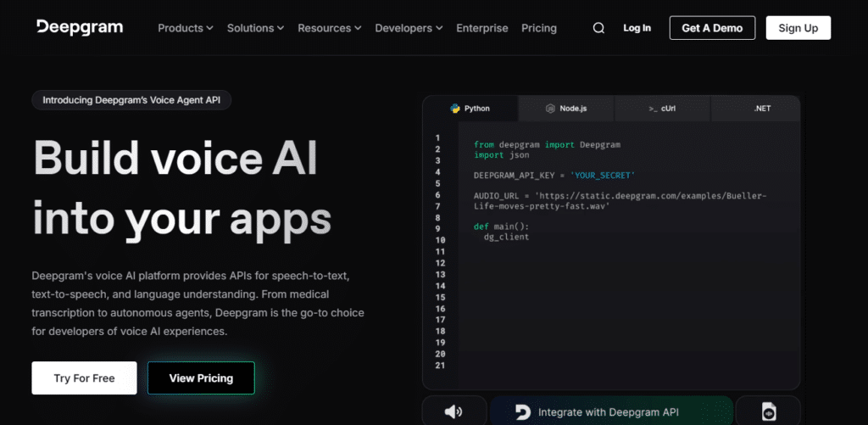Click the audio file icon button
Image resolution: width=868 pixels, height=425 pixels.
(768, 411)
